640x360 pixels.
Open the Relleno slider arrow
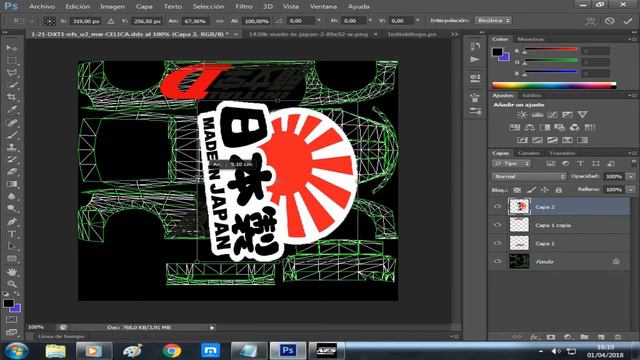pos(631,190)
